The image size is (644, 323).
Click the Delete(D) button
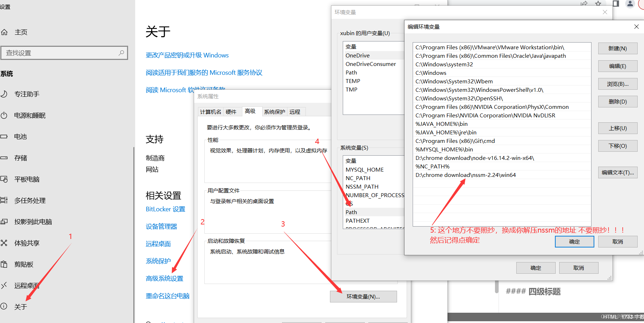618,102
